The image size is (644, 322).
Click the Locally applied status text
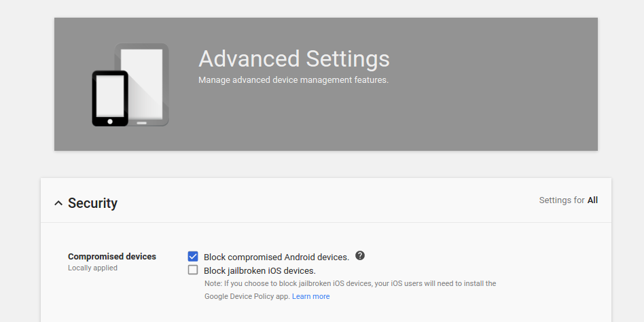pyautogui.click(x=92, y=268)
